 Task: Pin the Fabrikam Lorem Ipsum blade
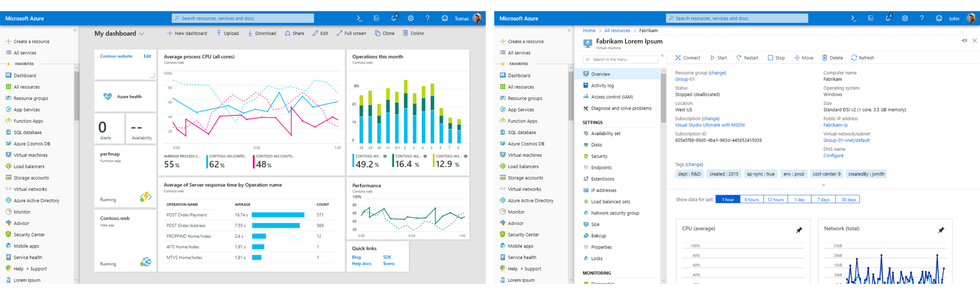[x=964, y=41]
